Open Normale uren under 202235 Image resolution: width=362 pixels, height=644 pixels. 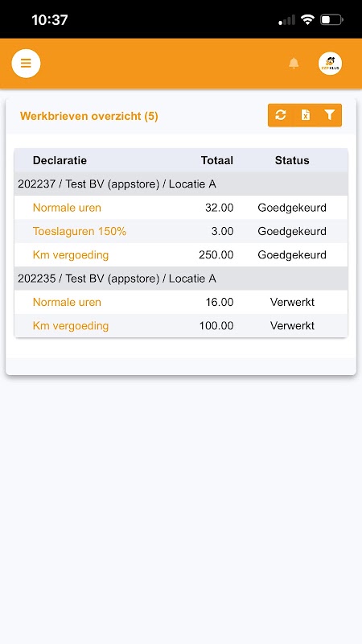coord(67,303)
